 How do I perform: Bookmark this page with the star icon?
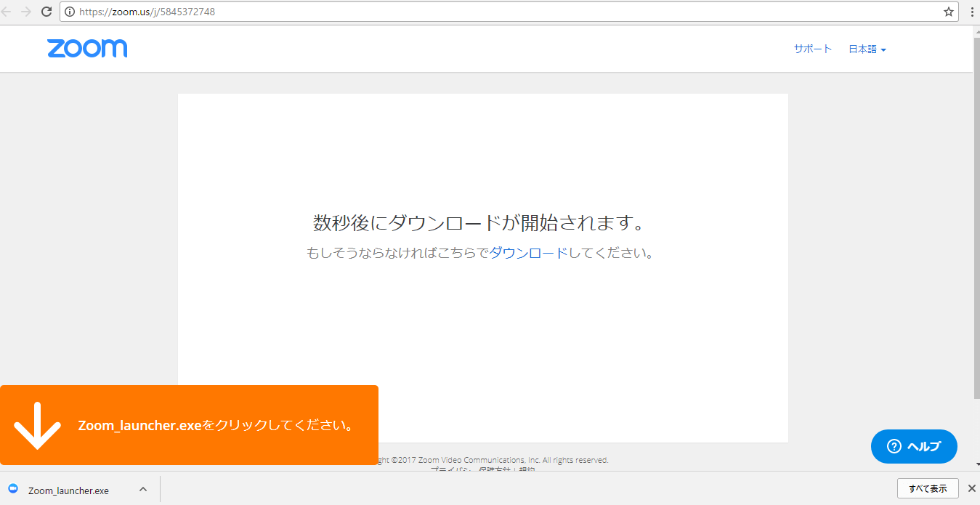[949, 12]
